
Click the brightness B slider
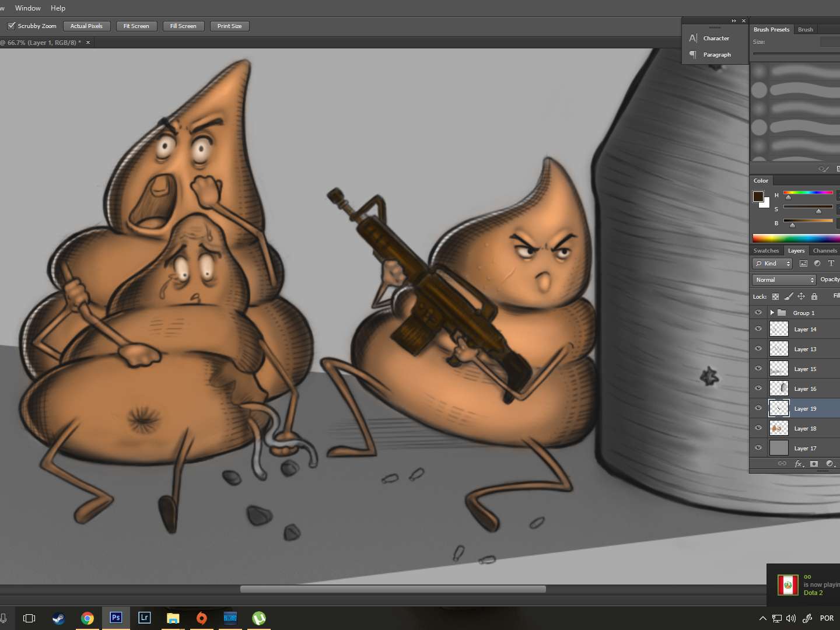(808, 220)
